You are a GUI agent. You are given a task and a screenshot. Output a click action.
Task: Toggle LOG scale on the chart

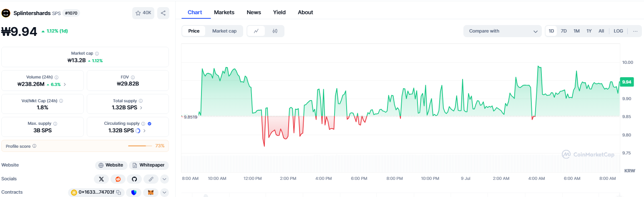pos(618,31)
